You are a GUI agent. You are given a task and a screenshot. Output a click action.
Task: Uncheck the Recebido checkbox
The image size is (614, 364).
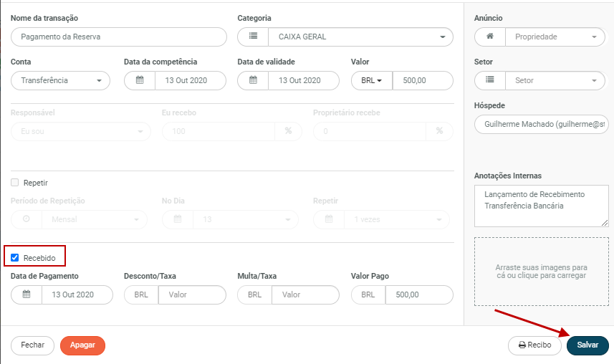15,257
